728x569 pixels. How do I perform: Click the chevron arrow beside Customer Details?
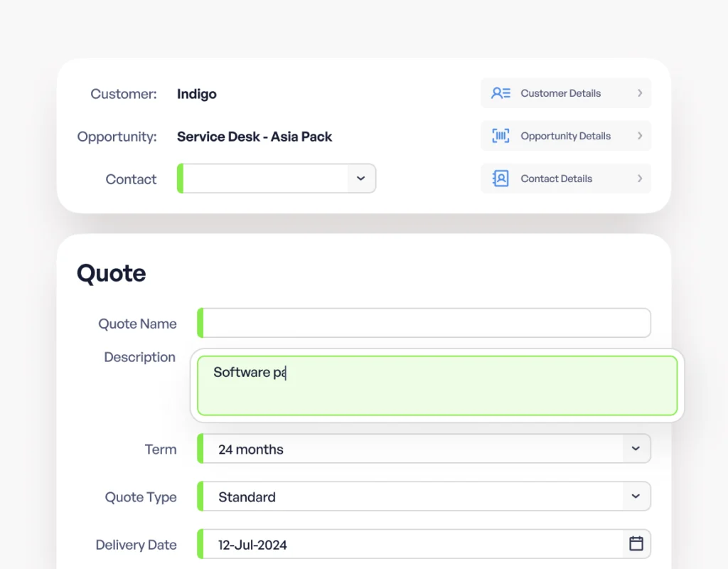[x=640, y=93]
